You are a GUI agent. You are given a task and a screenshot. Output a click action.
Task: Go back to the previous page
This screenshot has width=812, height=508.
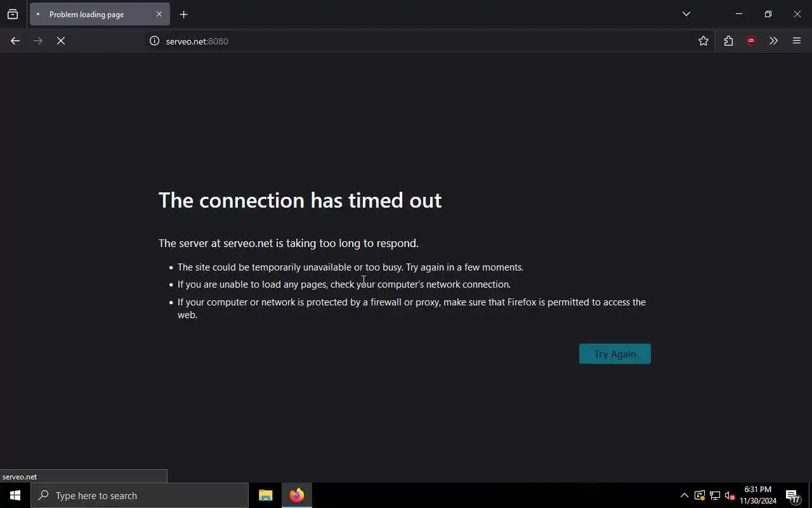(x=15, y=41)
